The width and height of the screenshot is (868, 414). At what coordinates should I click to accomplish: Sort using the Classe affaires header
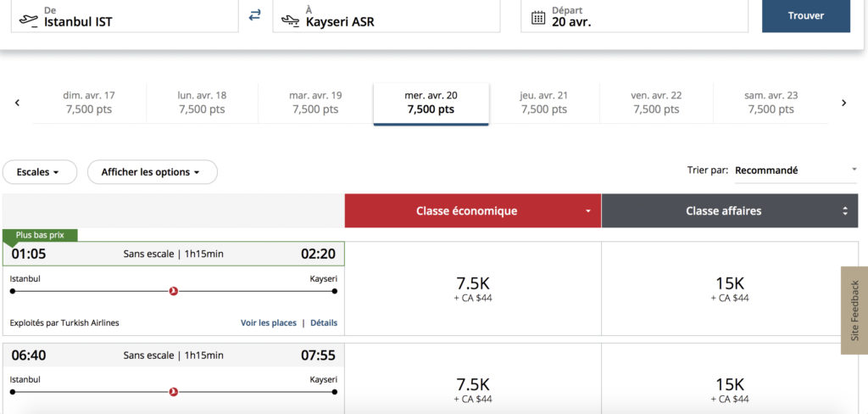pos(730,210)
